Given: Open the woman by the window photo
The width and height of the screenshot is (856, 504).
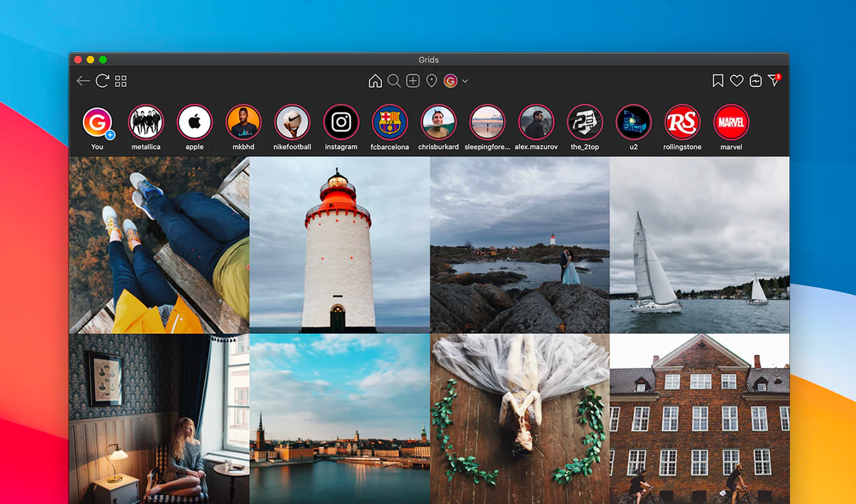Looking at the screenshot, I should 159,419.
